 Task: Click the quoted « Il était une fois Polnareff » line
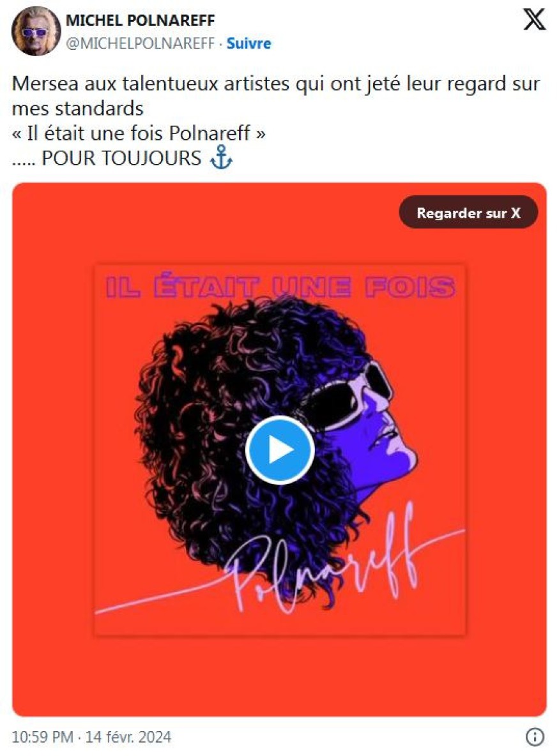coord(139,133)
